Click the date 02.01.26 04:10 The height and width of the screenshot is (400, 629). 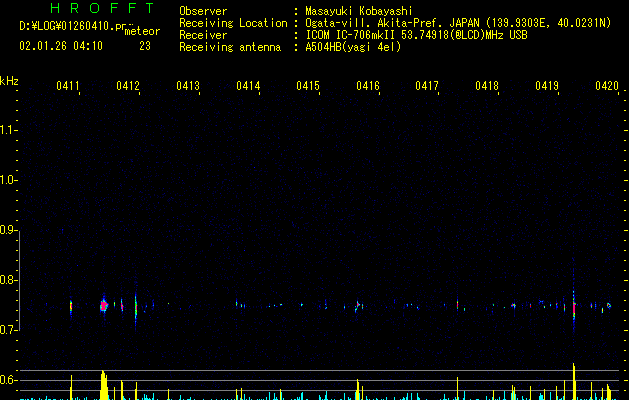coord(61,46)
